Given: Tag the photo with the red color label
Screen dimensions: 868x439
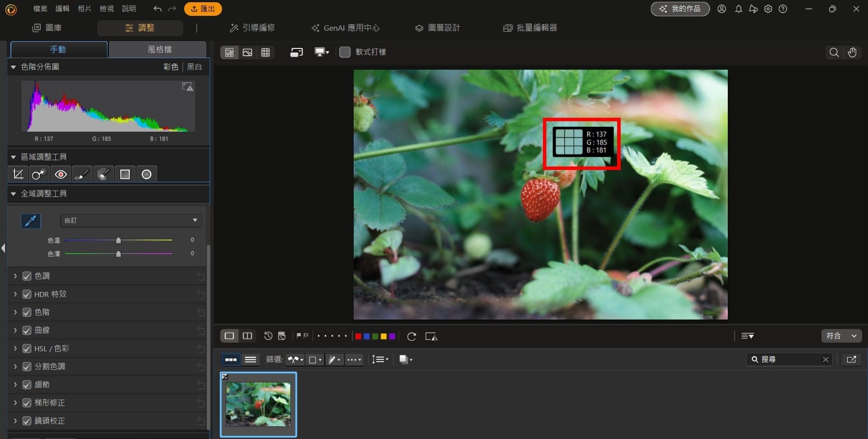Looking at the screenshot, I should [358, 336].
